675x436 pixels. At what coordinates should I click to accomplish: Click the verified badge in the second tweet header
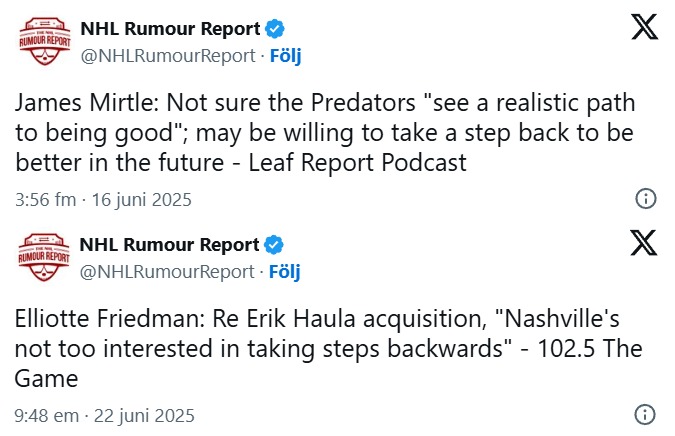pyautogui.click(x=274, y=245)
